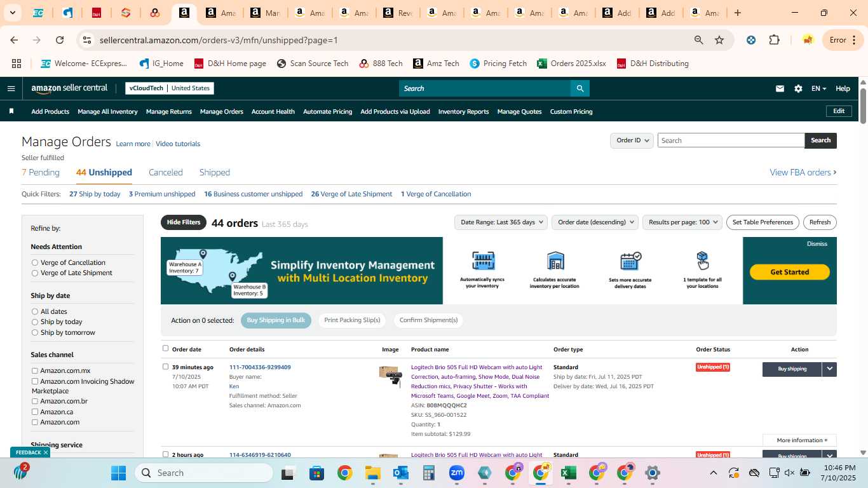Click the Get Started banner button
This screenshot has height=488, width=868.
(790, 272)
